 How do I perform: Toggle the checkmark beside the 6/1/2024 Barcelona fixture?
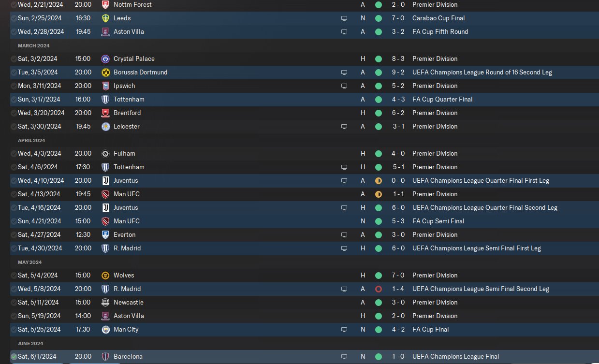click(14, 356)
